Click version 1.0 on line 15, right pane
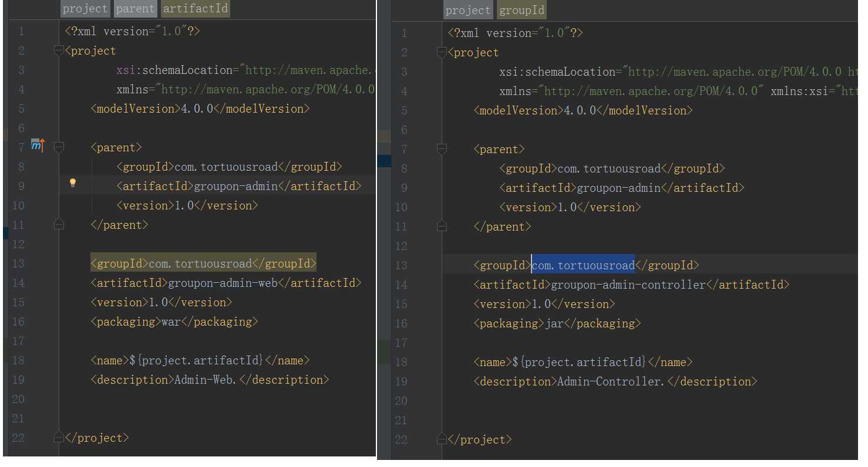 544,304
